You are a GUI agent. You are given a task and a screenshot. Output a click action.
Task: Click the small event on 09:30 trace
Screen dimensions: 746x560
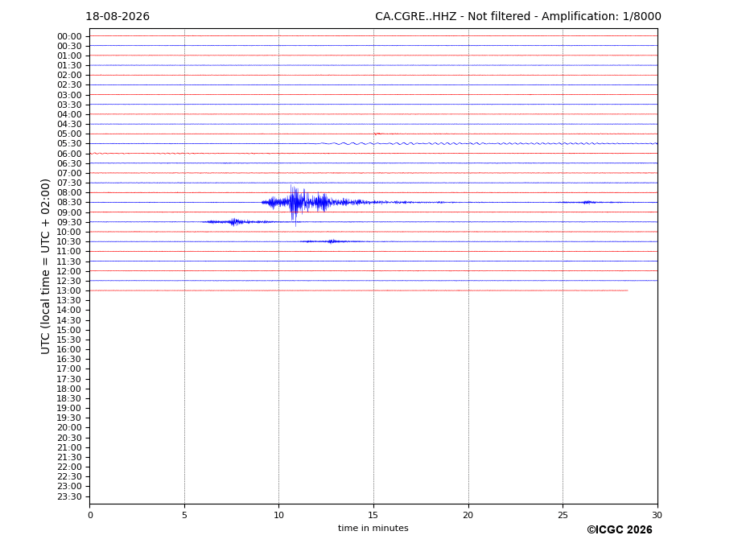click(x=236, y=222)
